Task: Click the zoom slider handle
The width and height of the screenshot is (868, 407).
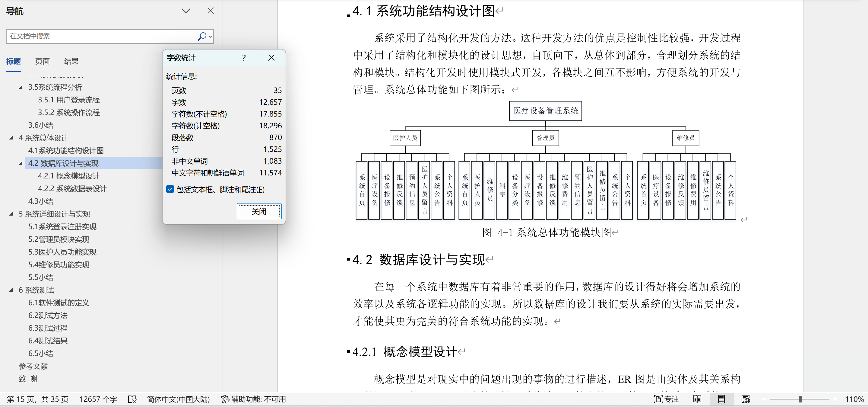Action: tap(800, 399)
